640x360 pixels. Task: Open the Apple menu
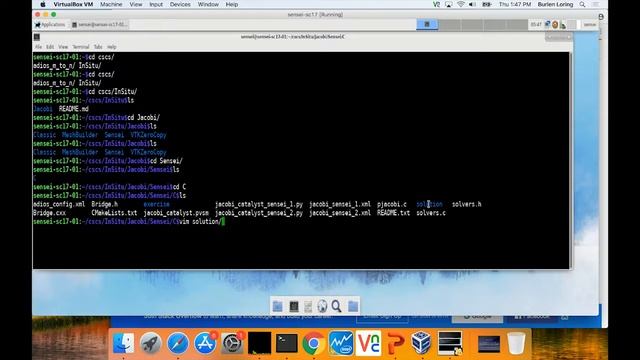[42, 4]
